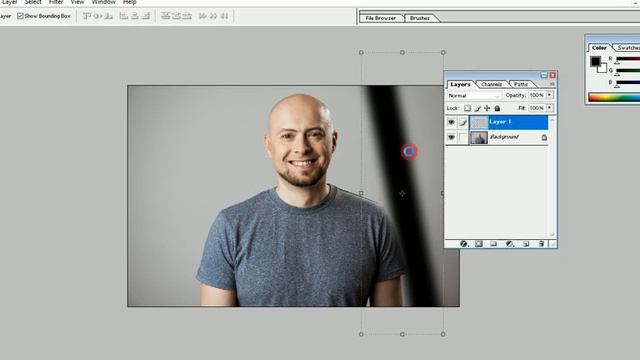Click the B color slider handle

(x=617, y=87)
